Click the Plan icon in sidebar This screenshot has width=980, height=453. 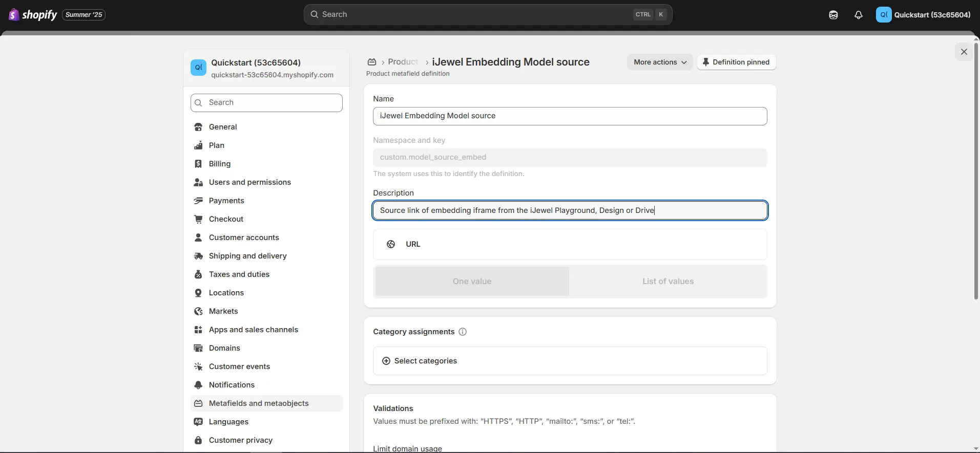pyautogui.click(x=198, y=145)
